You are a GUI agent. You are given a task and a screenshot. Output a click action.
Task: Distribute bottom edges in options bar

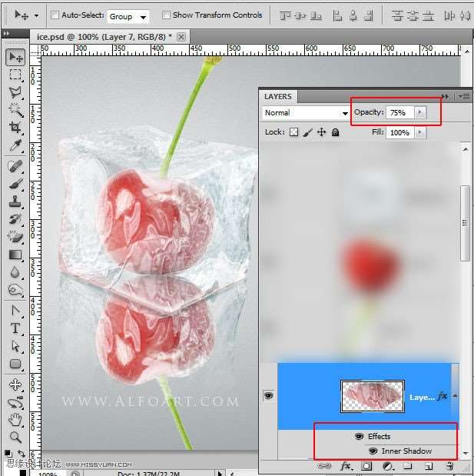(x=428, y=15)
